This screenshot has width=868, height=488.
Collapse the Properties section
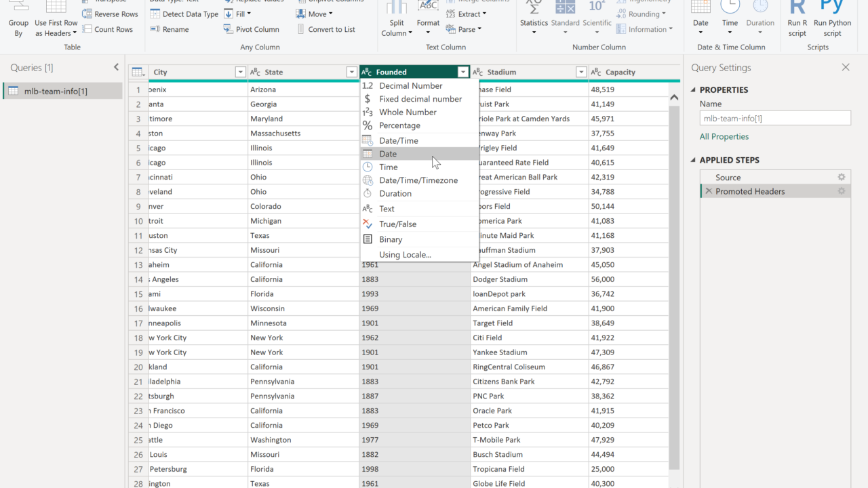click(x=694, y=90)
